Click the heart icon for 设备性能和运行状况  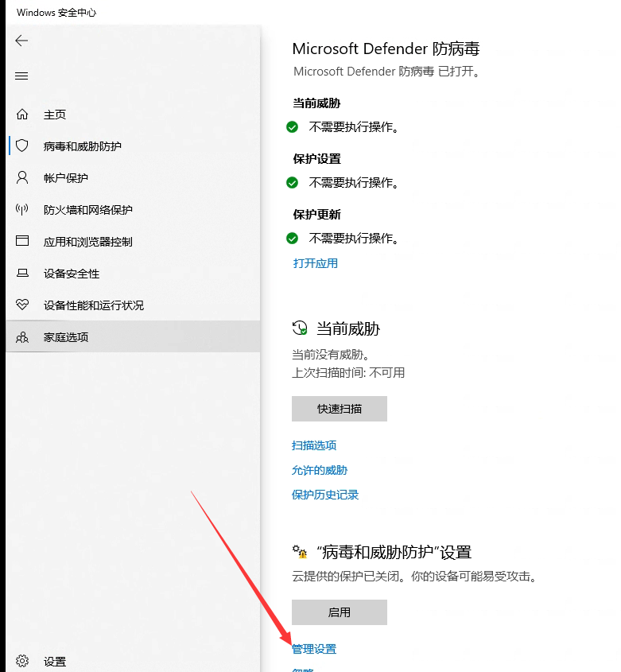(x=22, y=305)
